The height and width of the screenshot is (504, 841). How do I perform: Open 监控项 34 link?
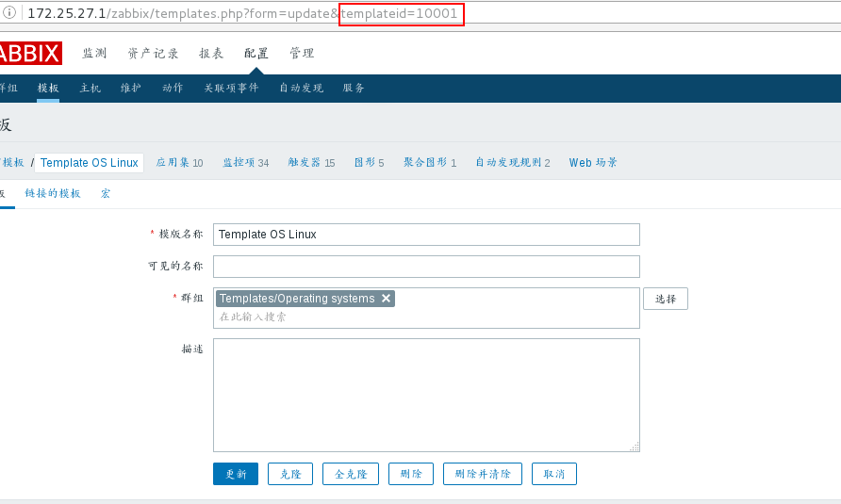(246, 162)
